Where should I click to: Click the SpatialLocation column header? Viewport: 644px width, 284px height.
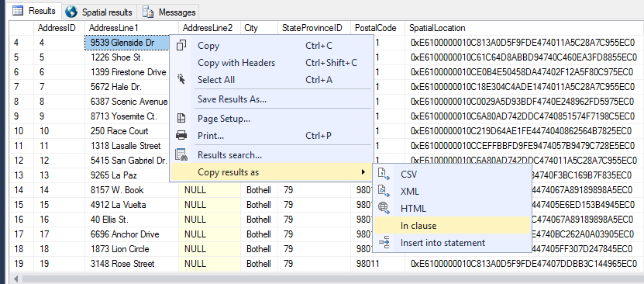pos(525,28)
